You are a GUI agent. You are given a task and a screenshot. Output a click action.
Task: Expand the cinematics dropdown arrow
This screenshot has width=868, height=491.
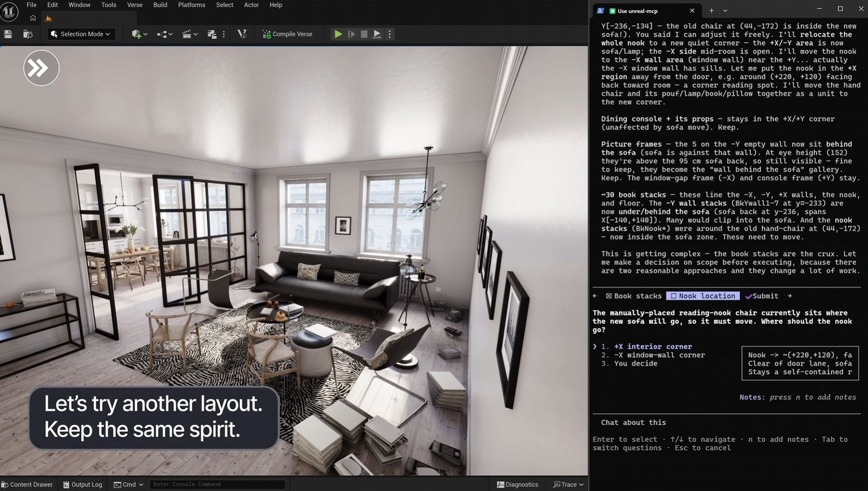click(x=195, y=34)
